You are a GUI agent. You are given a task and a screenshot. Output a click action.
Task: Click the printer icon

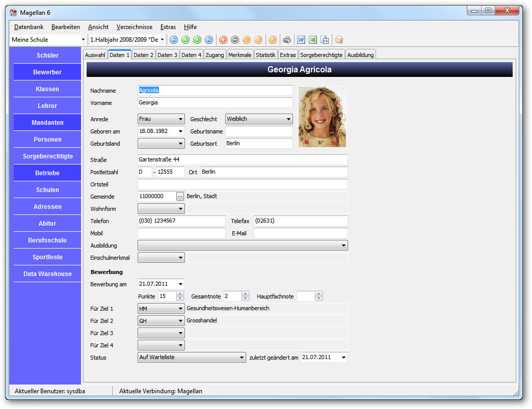click(287, 40)
